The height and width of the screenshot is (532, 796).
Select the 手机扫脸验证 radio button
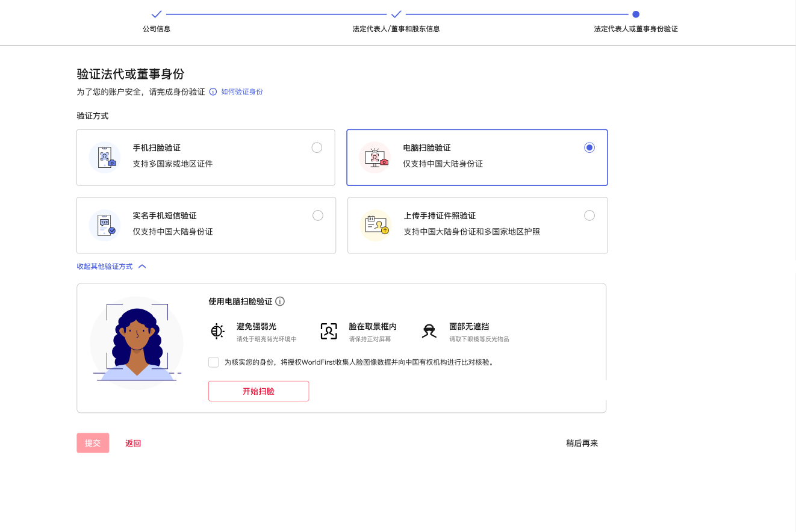click(x=317, y=147)
